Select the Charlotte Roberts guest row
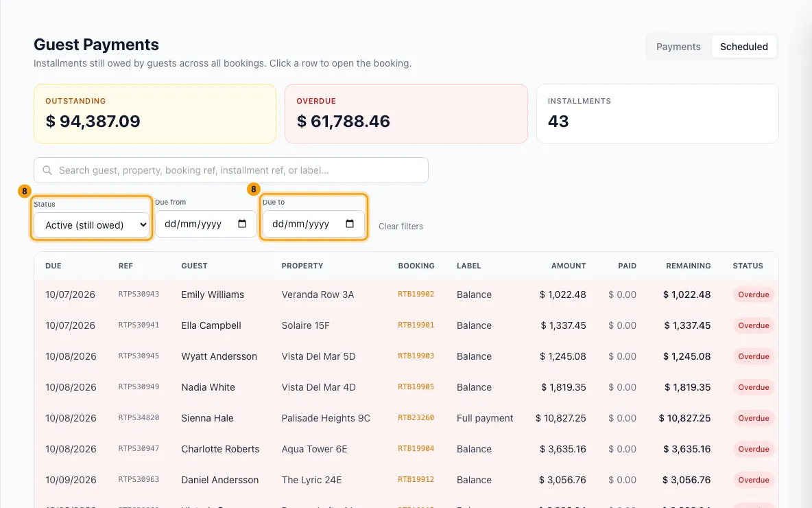 tap(406, 449)
